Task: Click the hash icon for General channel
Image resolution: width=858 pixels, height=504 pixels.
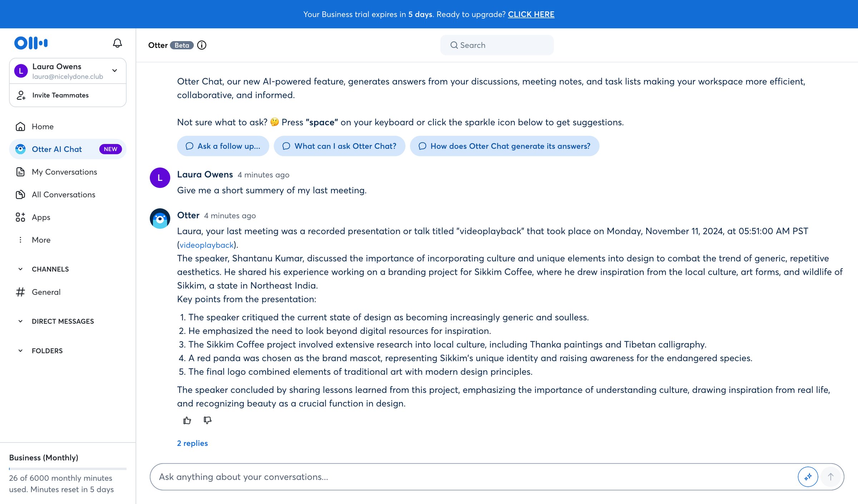Action: click(20, 292)
